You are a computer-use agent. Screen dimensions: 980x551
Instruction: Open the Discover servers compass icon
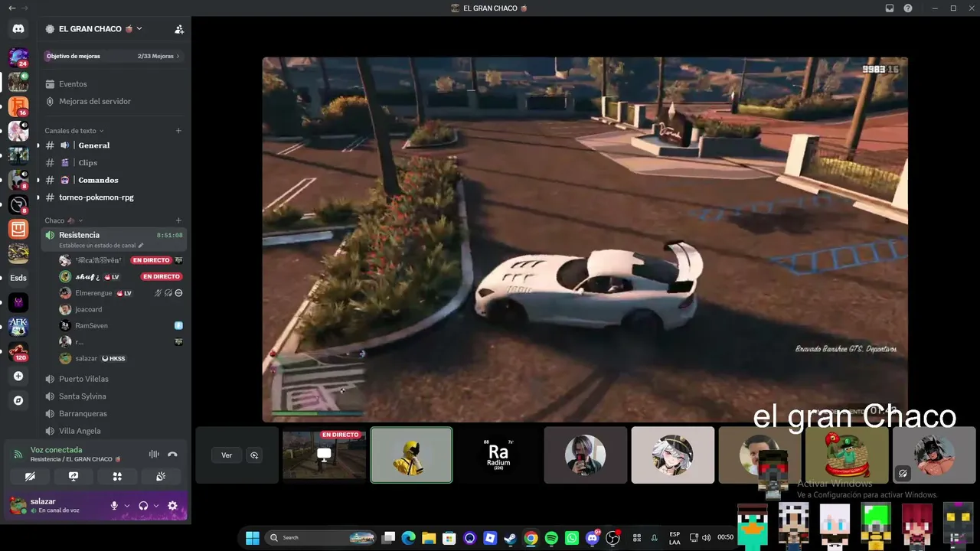pyautogui.click(x=18, y=400)
